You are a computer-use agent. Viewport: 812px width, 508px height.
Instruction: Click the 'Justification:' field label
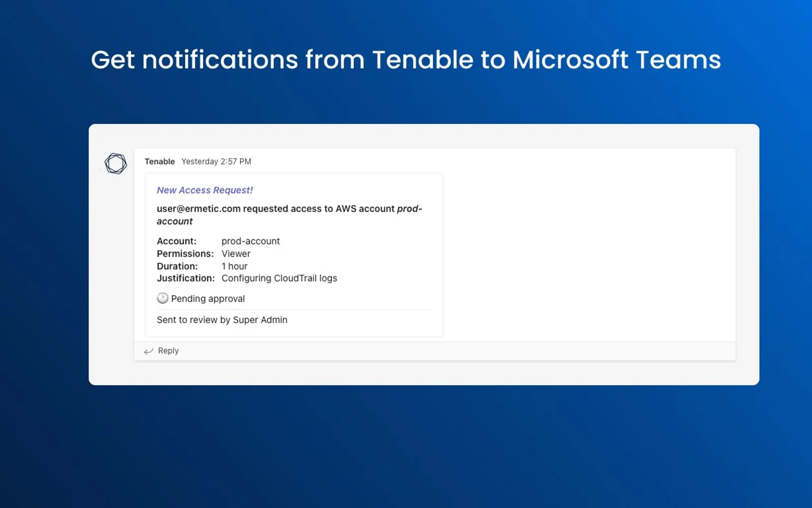(186, 278)
